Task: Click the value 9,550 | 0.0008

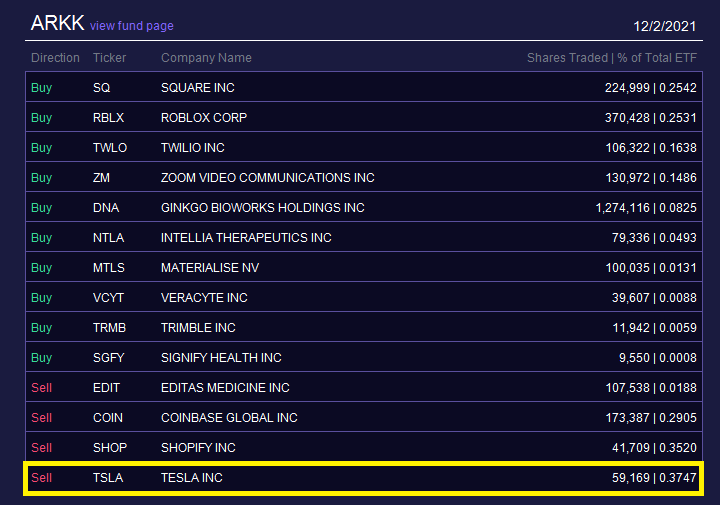Action: pos(658,358)
